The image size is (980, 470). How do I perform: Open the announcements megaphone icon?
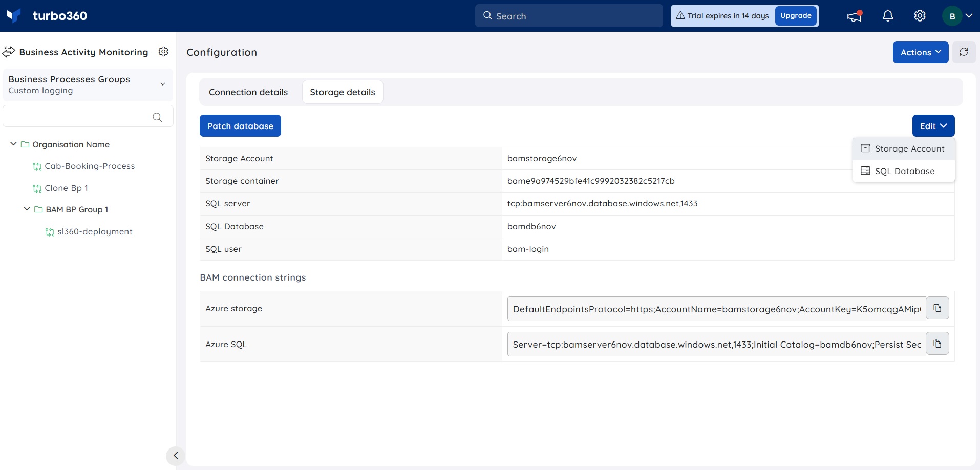[855, 16]
